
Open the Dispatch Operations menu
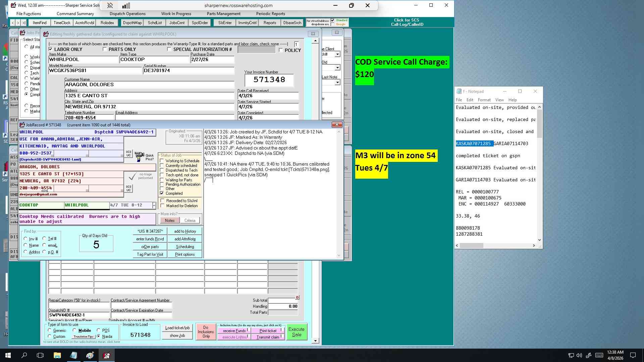click(127, 14)
